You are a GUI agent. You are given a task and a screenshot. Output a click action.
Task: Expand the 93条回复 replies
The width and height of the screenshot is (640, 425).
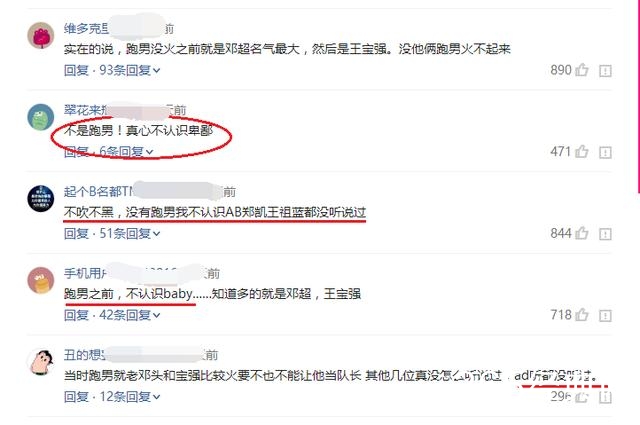(x=130, y=70)
